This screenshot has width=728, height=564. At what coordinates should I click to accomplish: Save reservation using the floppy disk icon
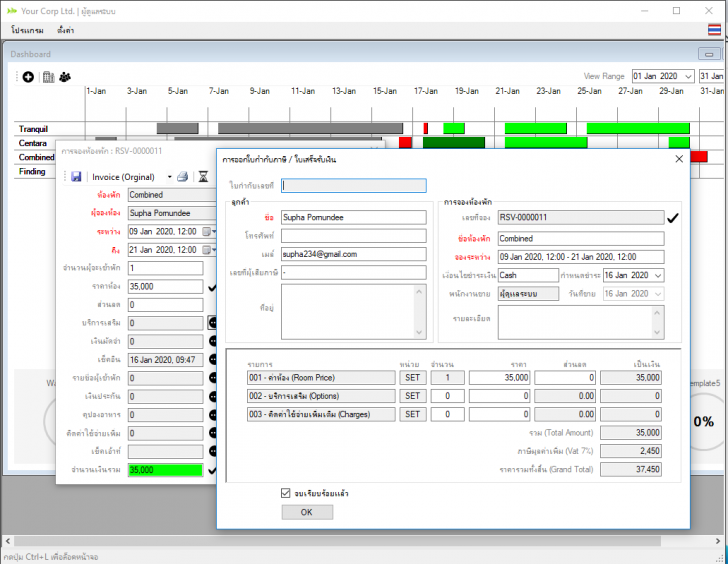point(76,177)
